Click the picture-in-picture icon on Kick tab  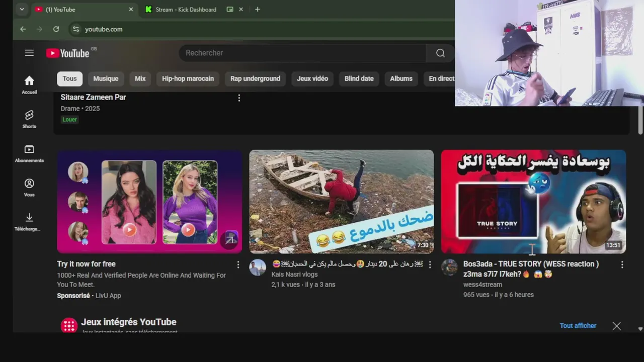point(230,9)
